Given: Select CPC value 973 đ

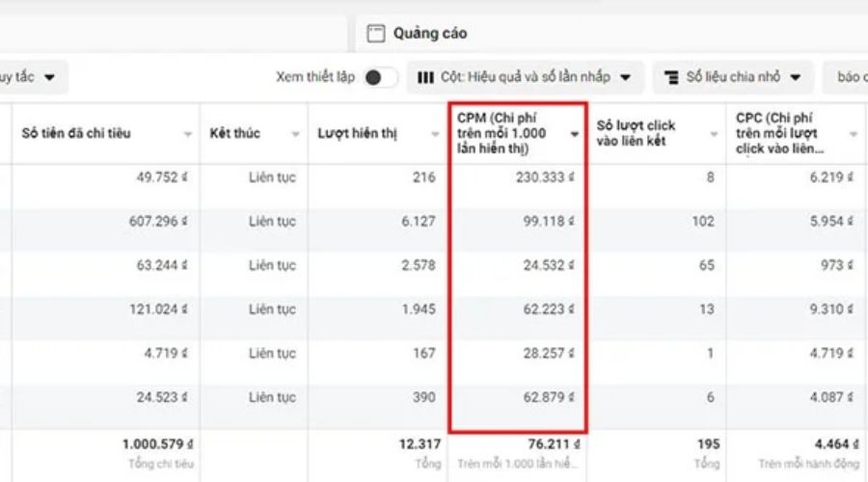Looking at the screenshot, I should [837, 266].
